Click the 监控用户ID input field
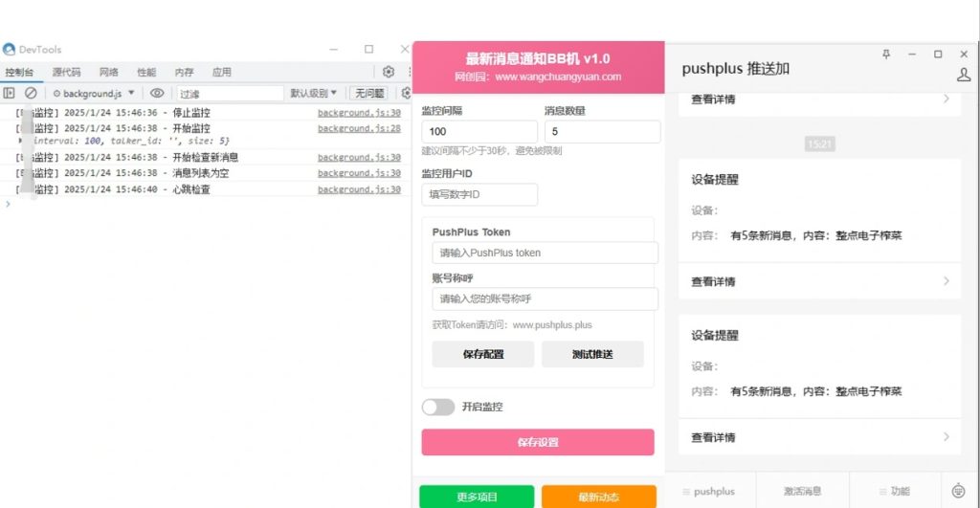Image resolution: width=980 pixels, height=508 pixels. (x=479, y=194)
